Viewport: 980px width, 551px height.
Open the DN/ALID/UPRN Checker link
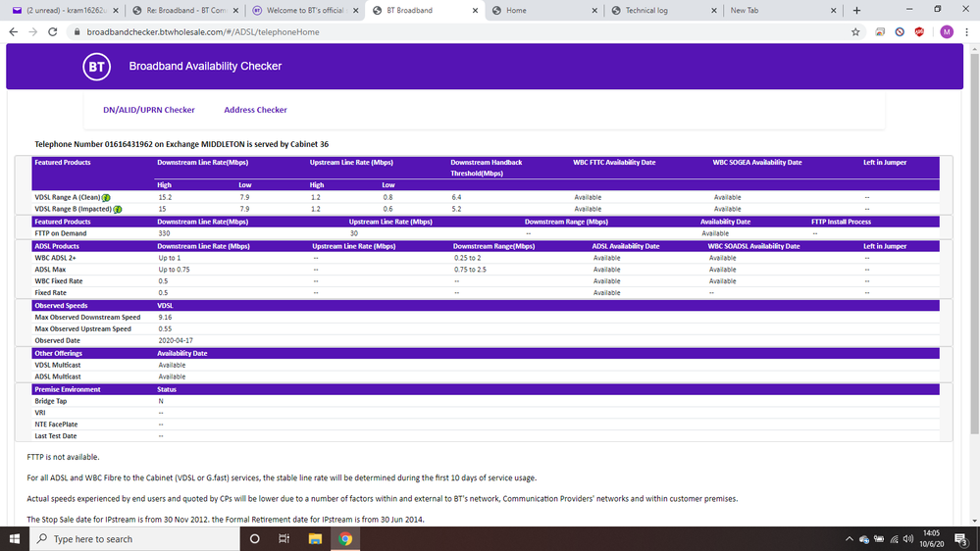pyautogui.click(x=149, y=110)
